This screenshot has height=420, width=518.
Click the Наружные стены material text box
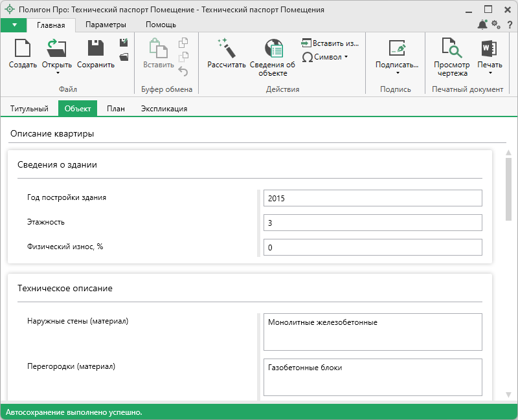point(372,332)
